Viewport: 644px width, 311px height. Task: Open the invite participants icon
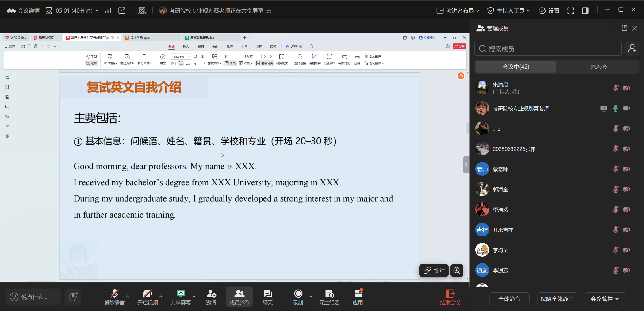[x=211, y=297]
